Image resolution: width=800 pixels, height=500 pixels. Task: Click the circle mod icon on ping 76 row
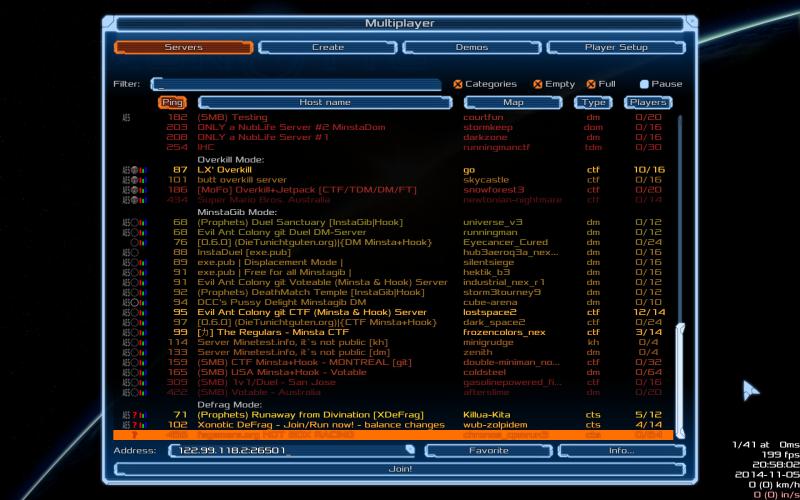[x=134, y=242]
